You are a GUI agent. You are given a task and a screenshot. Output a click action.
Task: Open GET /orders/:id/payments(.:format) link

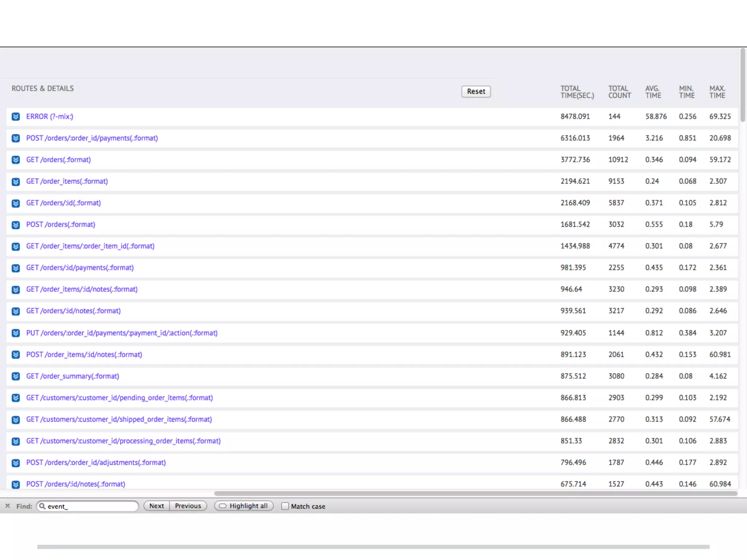pos(80,268)
